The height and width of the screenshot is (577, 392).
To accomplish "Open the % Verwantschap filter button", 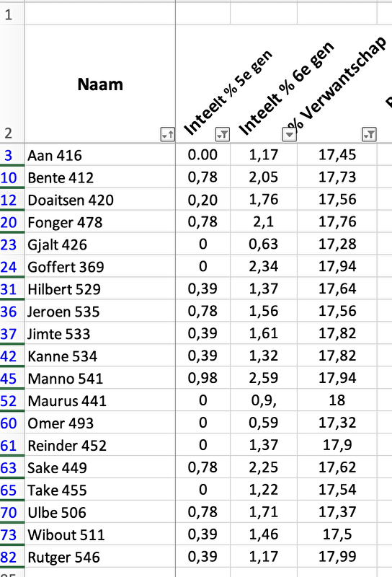I will [369, 134].
